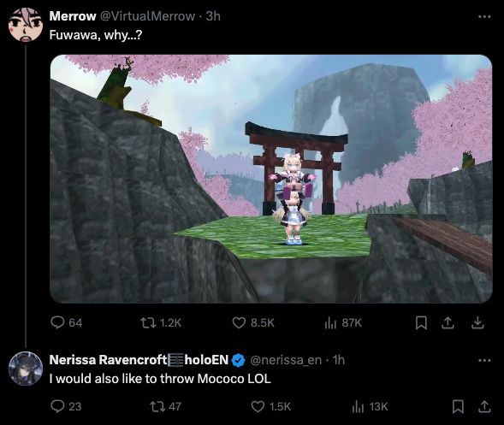Image resolution: width=504 pixels, height=425 pixels.
Task: Open the Fuwawa and Mococo game image
Action: pyautogui.click(x=271, y=179)
